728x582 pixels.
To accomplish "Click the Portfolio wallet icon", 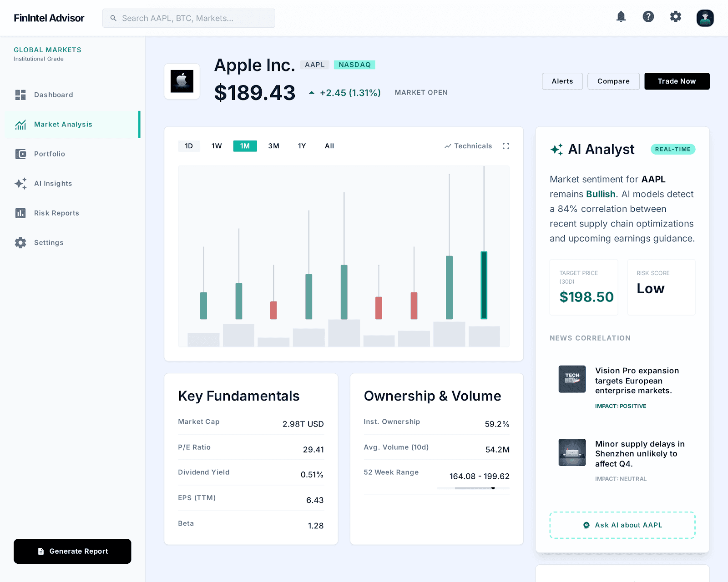I will click(20, 154).
